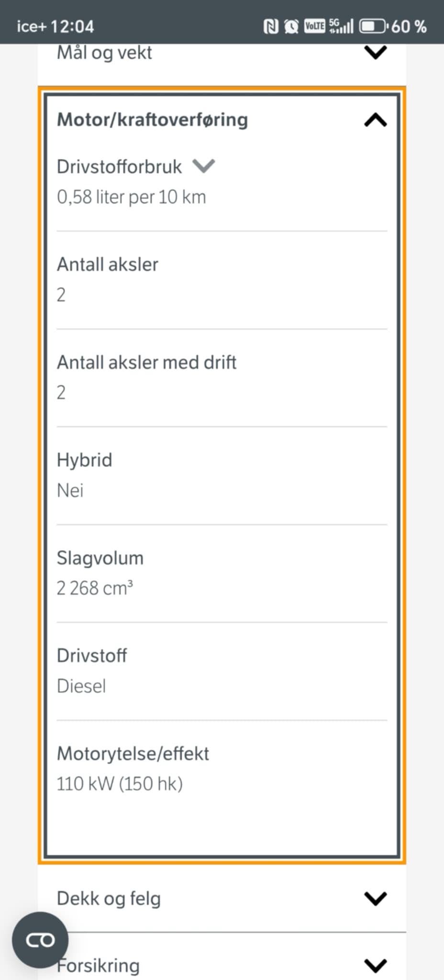Tap the NFC status bar icon
Screen dimensions: 444x980
(x=271, y=26)
